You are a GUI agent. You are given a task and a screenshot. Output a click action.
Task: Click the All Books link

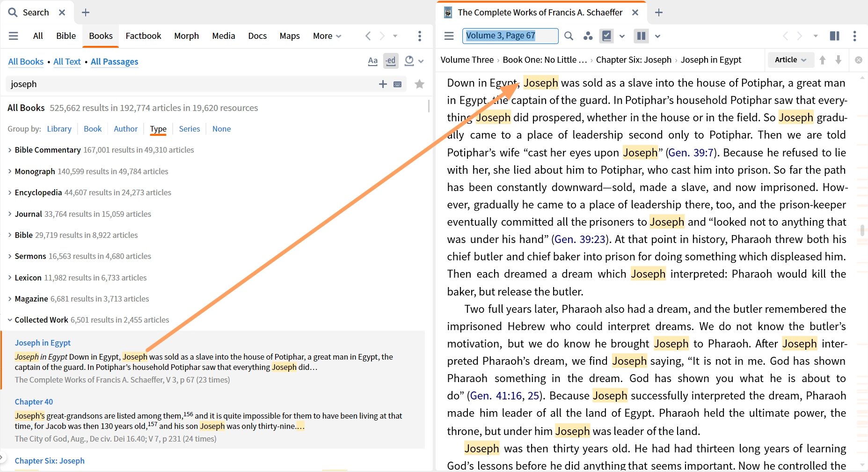pos(26,62)
